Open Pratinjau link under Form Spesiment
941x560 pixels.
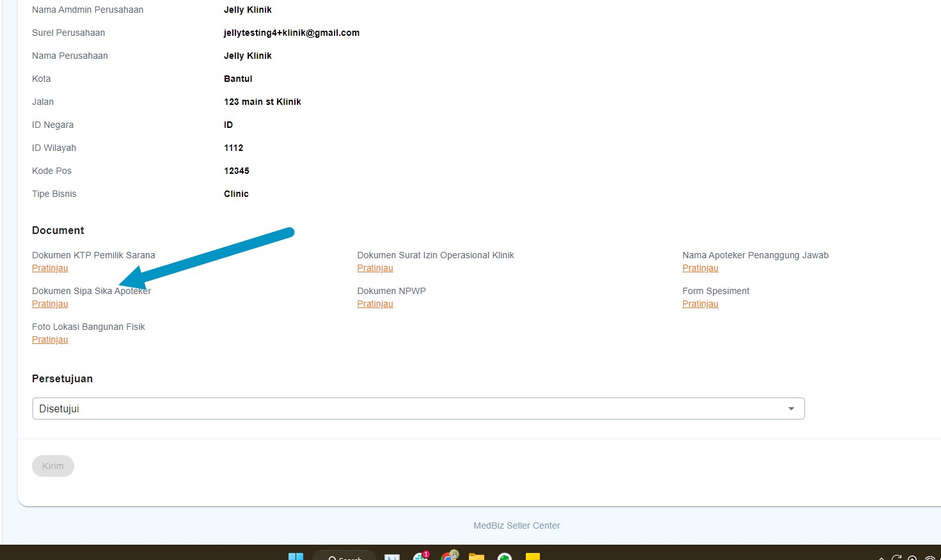pos(700,304)
